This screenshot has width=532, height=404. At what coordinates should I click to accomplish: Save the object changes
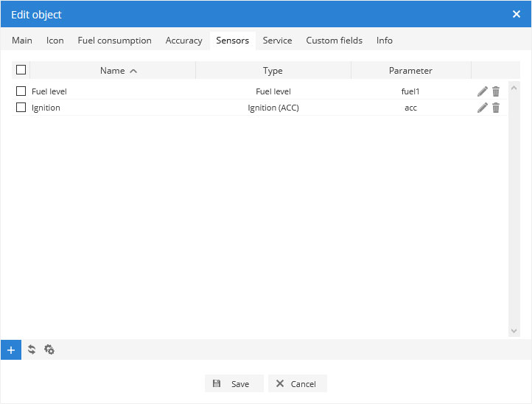coord(234,383)
